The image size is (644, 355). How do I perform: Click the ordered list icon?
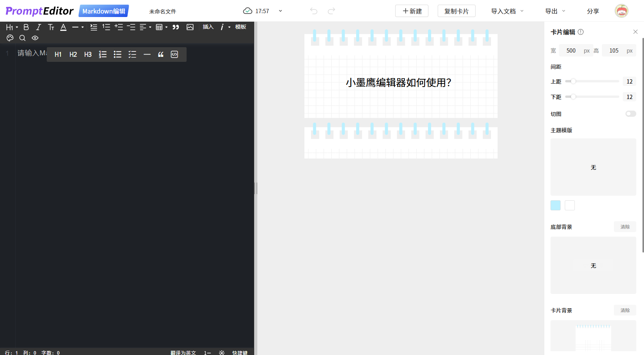107,27
